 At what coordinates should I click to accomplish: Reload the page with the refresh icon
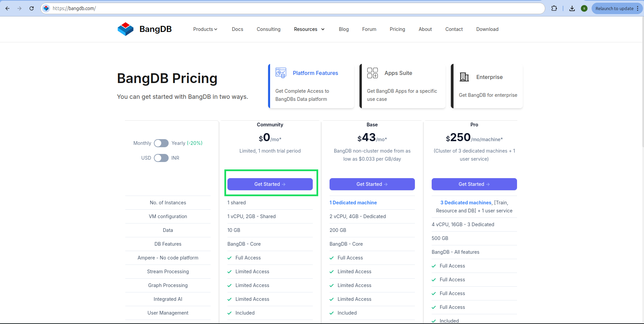32,8
